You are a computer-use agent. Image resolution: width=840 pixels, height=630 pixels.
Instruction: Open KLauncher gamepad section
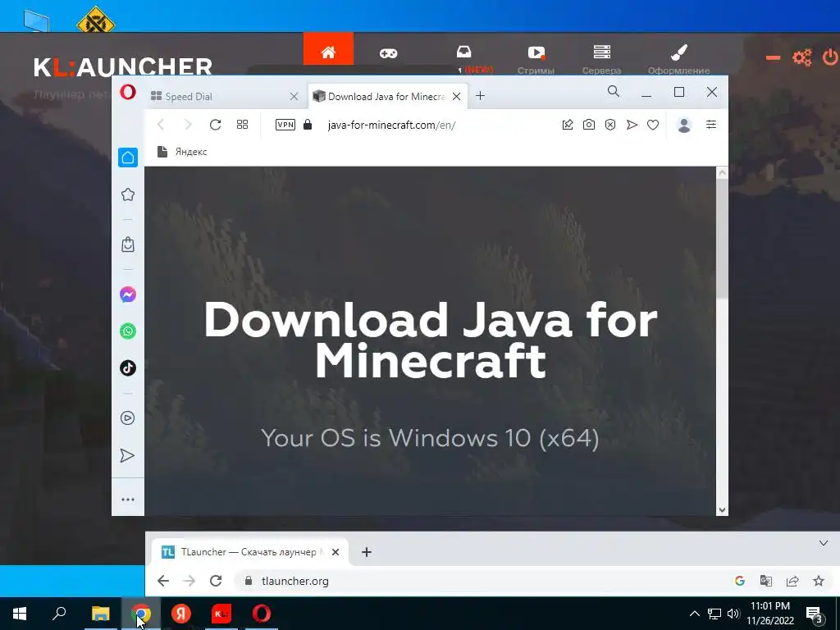click(x=388, y=53)
